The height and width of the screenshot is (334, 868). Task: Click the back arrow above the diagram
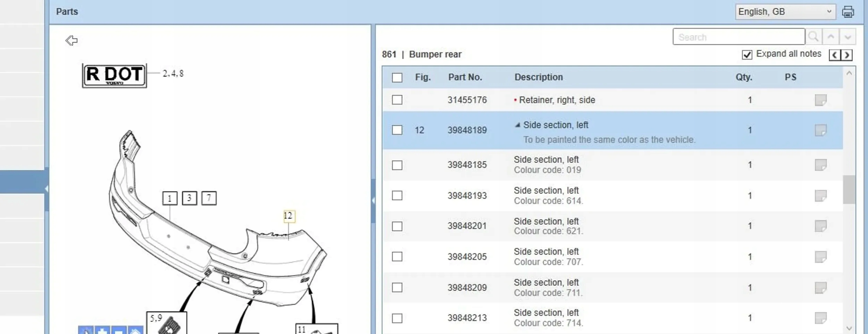(x=72, y=41)
